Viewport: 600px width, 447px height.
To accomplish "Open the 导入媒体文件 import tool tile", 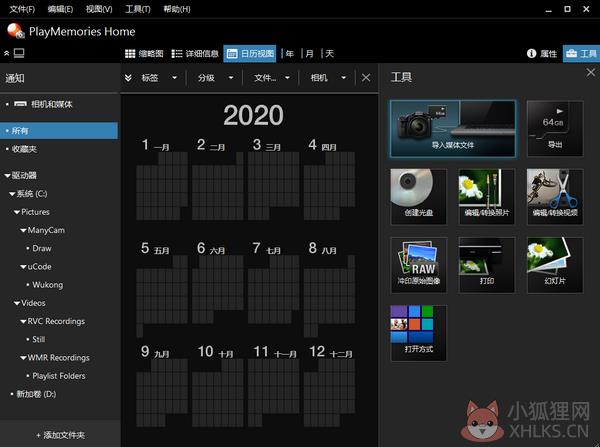I will point(453,129).
